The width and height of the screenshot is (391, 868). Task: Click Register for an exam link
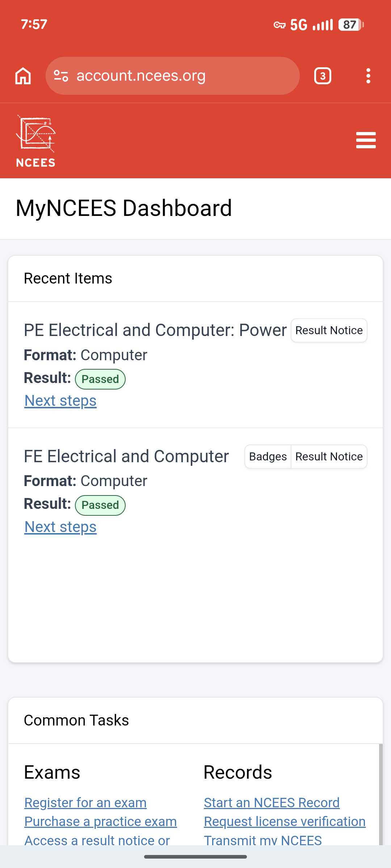pos(85,803)
